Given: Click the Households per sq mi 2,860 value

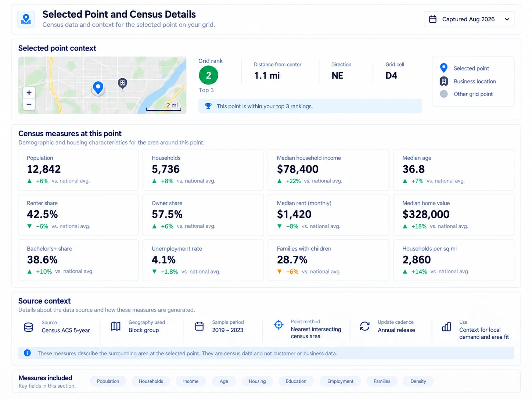Looking at the screenshot, I should click(x=417, y=260).
